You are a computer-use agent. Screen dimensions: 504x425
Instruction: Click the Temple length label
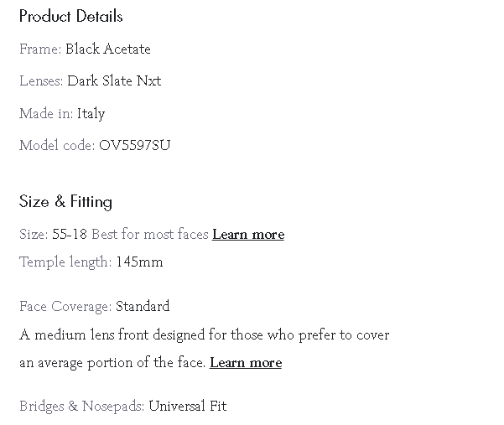point(65,262)
